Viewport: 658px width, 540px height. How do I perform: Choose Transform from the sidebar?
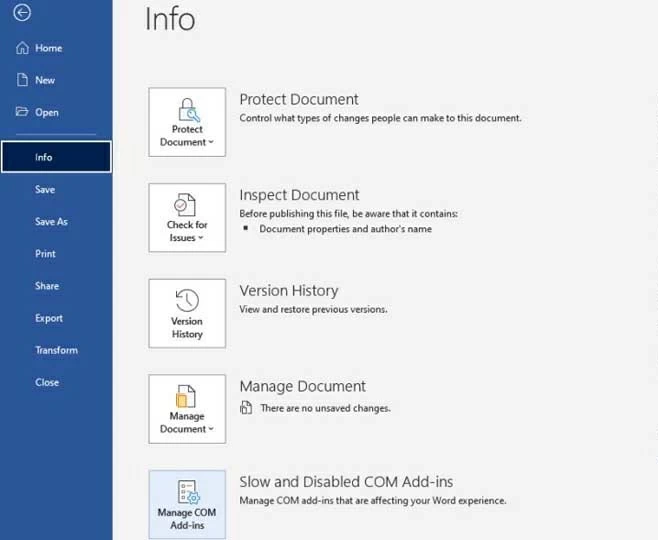click(56, 350)
